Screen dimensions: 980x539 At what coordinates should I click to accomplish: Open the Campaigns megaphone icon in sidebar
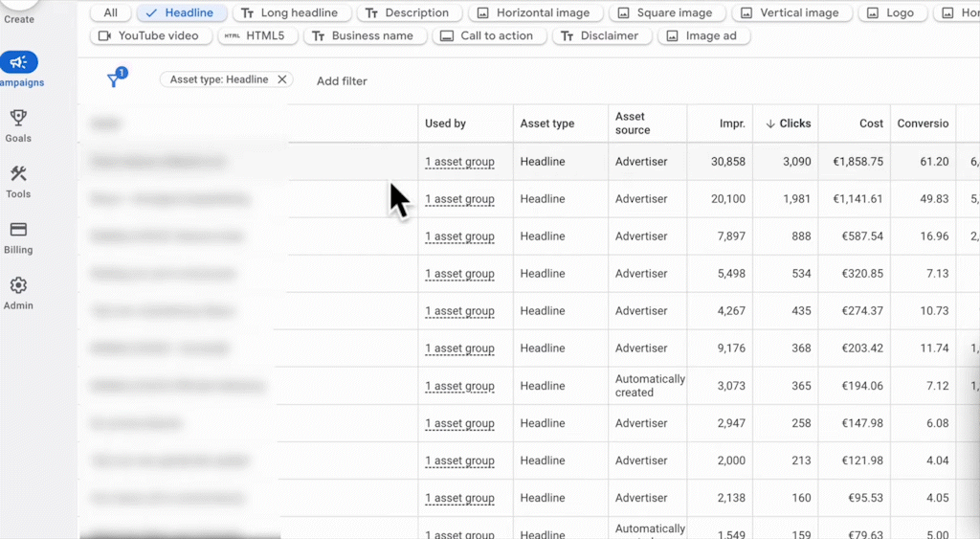[x=18, y=63]
